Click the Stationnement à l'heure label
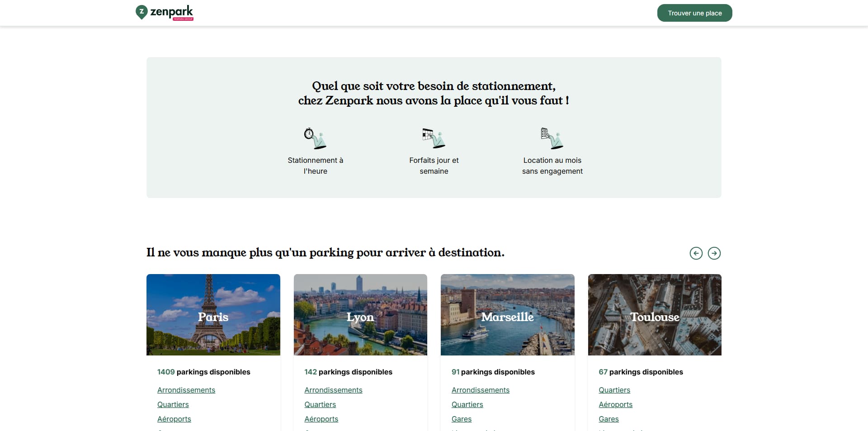The image size is (868, 431). 316,166
